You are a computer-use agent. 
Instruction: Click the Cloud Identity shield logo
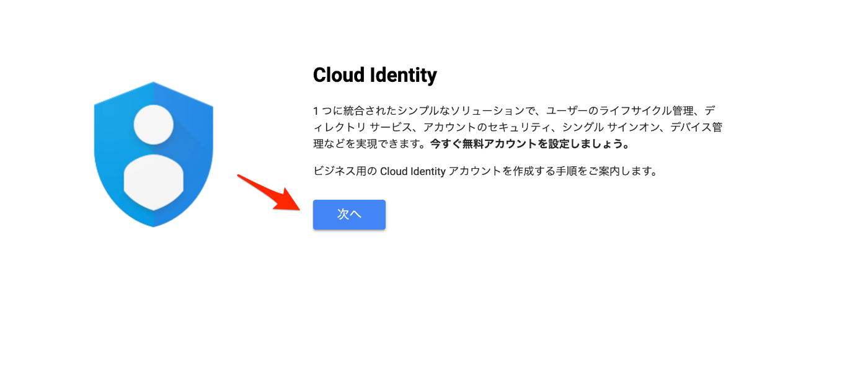154,154
